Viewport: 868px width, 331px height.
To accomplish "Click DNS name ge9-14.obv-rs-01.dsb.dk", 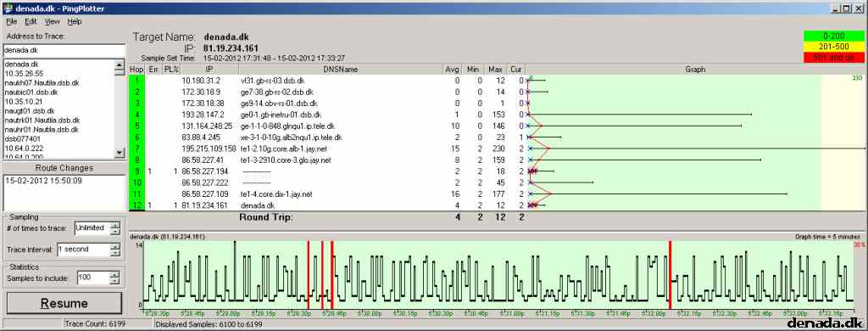I will [279, 104].
